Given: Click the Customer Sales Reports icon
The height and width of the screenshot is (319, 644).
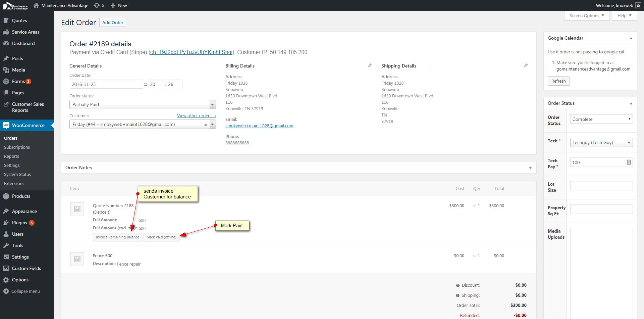Looking at the screenshot, I should (6, 104).
